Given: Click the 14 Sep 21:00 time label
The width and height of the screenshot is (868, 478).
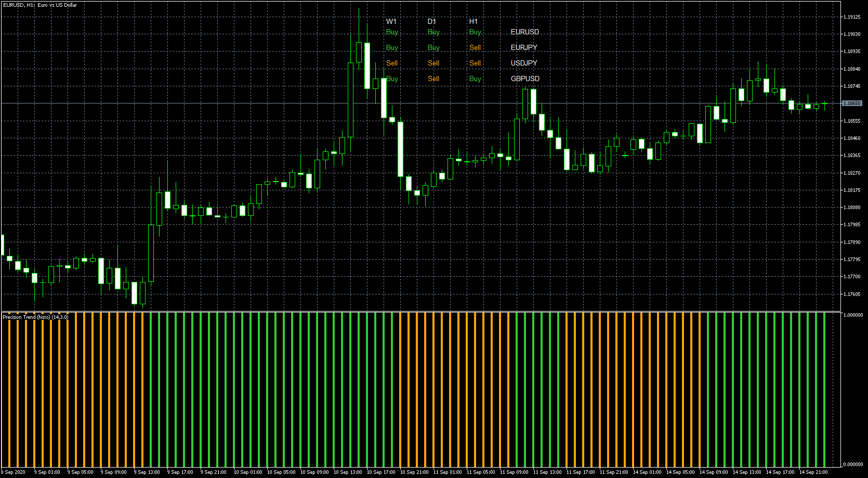Looking at the screenshot, I should [x=813, y=472].
